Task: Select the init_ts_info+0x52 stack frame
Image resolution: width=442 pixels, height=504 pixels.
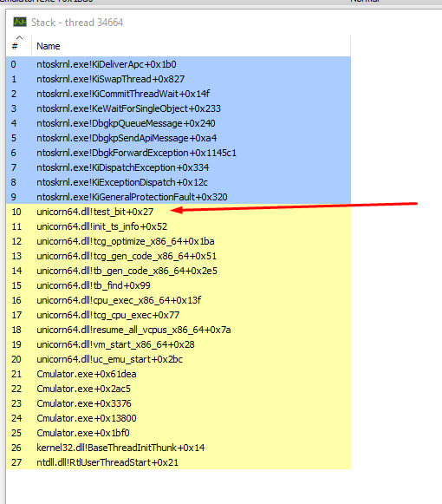Action: 179,226
